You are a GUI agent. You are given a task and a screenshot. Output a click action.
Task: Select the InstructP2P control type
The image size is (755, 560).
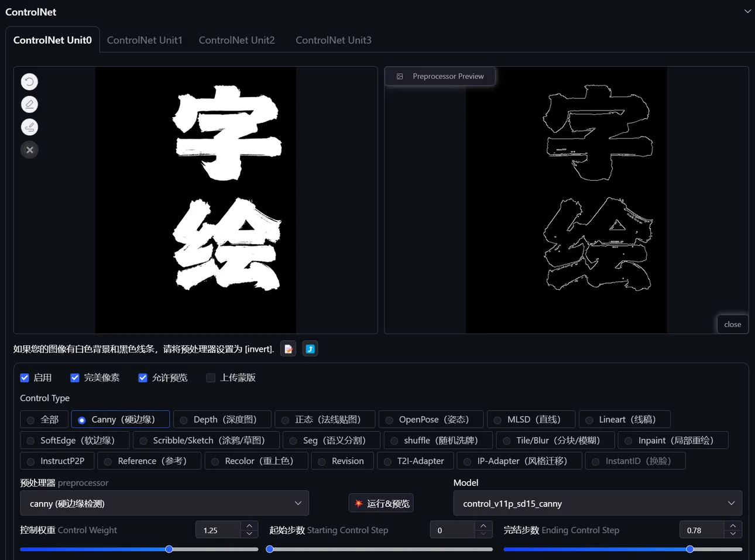coord(57,461)
